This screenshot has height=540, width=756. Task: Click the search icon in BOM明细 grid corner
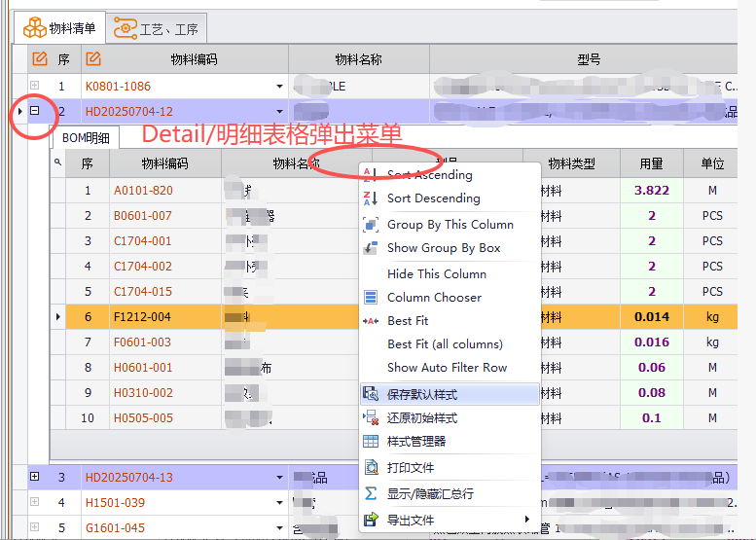coord(57,162)
